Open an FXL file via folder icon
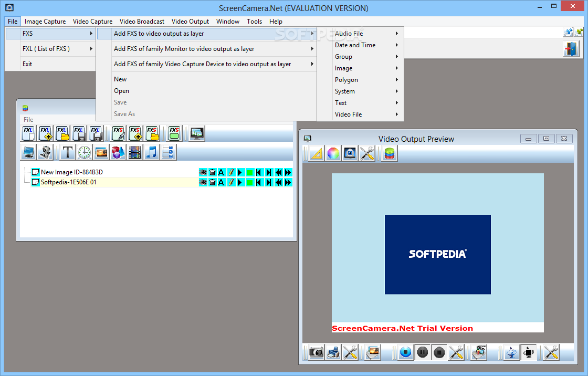588x376 pixels. pos(62,133)
